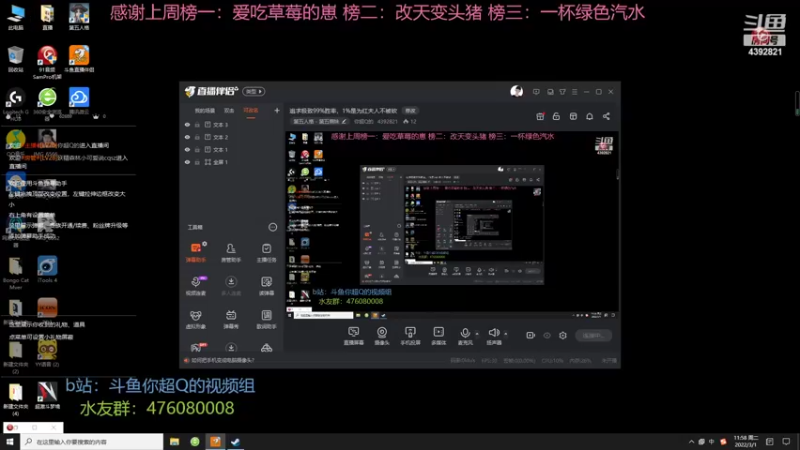Open the iTools 4 desktop shortcut
Image resolution: width=800 pixels, height=450 pixels.
[x=47, y=270]
